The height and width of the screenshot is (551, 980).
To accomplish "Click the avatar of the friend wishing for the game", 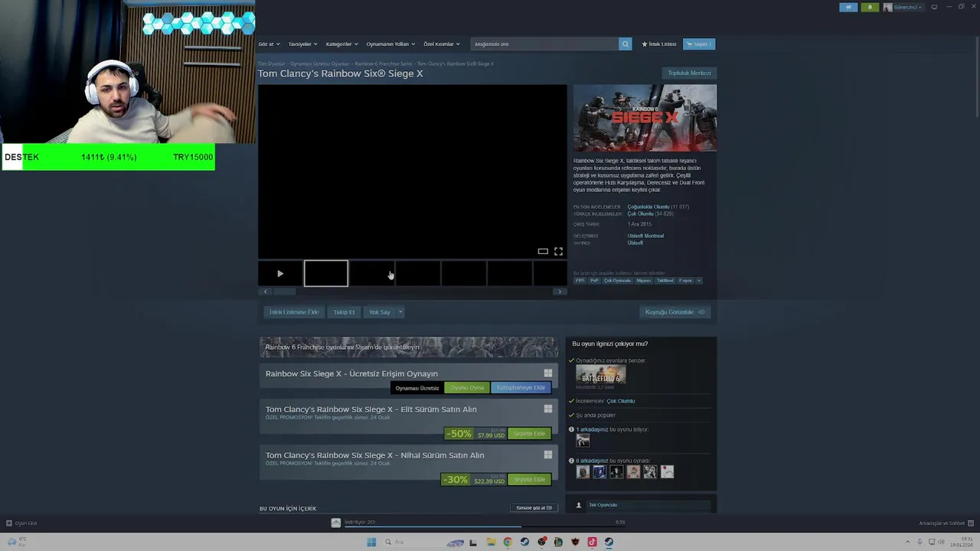I will [583, 442].
